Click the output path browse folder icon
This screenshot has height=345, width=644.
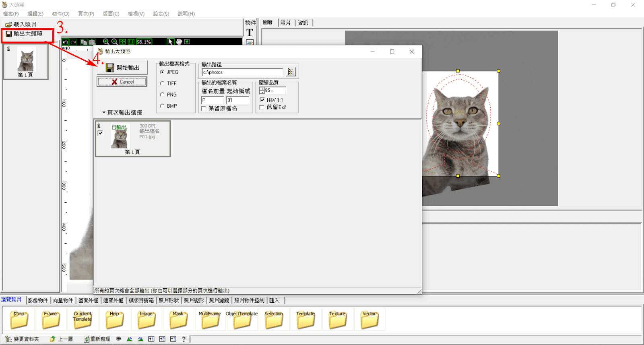click(x=291, y=72)
